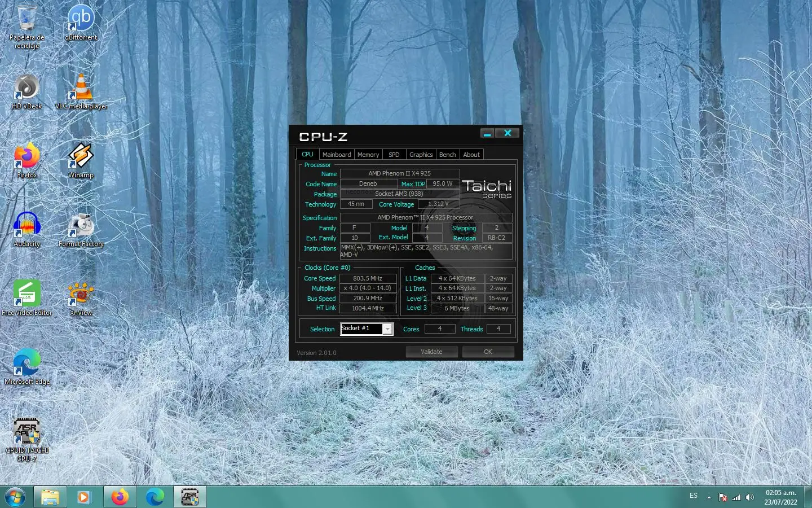This screenshot has height=508, width=812.
Task: Click the Technology value "45 nm"
Action: click(x=356, y=204)
